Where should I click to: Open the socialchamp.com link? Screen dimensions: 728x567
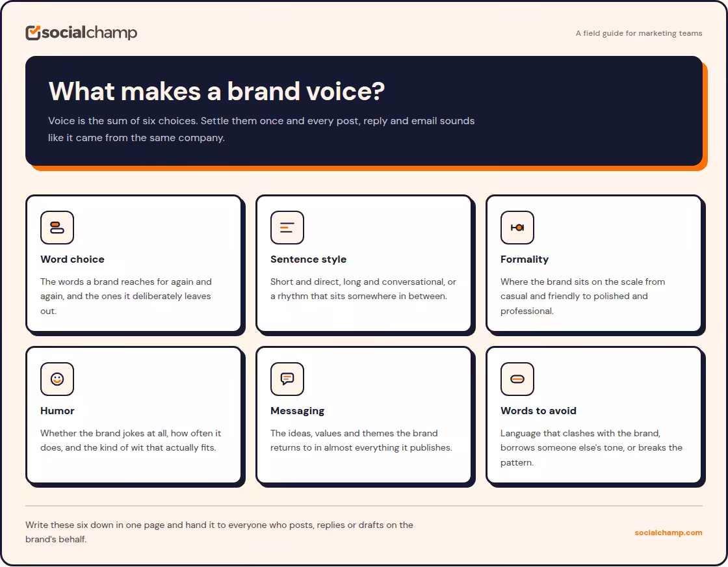click(668, 533)
